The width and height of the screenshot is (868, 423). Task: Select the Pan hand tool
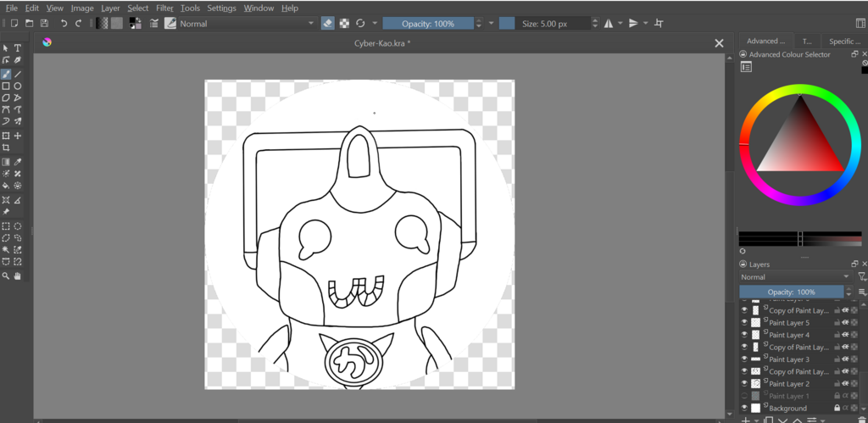coord(17,276)
